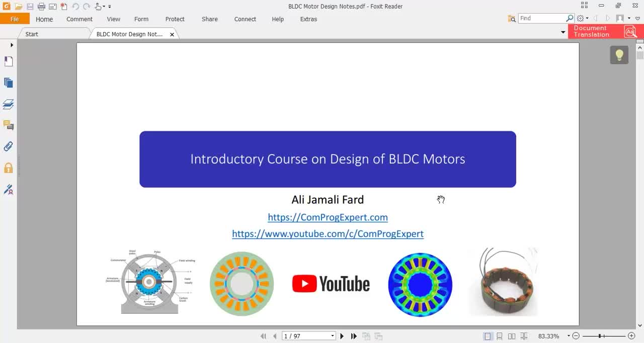The image size is (644, 343).
Task: Click the lightbulb tips icon
Action: click(619, 55)
